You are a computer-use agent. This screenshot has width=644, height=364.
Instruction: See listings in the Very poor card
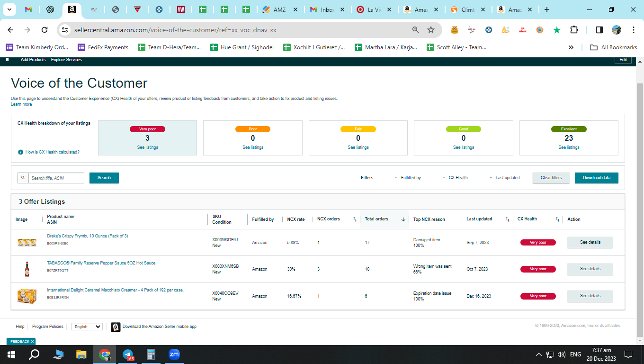(147, 147)
